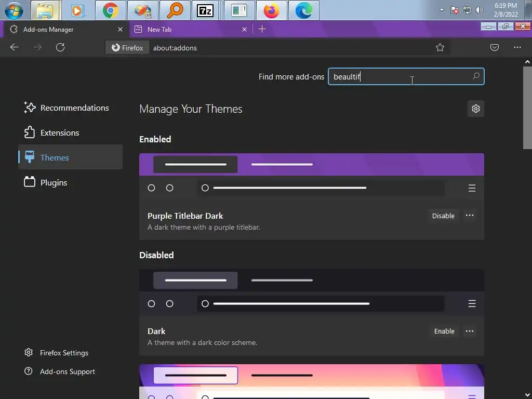Close the Add-ons Manager tab
Image resolution: width=532 pixels, height=399 pixels.
point(120,30)
